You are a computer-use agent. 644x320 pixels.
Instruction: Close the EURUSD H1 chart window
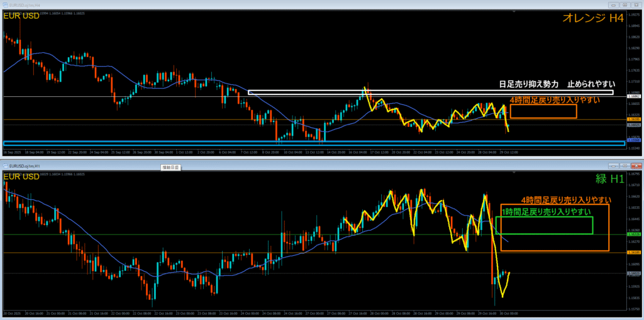click(x=637, y=166)
